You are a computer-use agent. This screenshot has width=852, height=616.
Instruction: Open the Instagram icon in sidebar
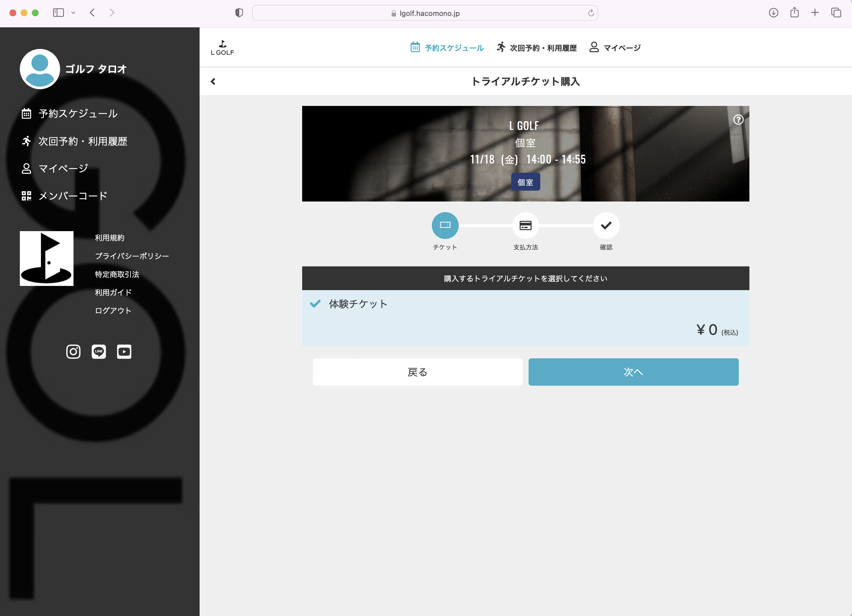[73, 352]
